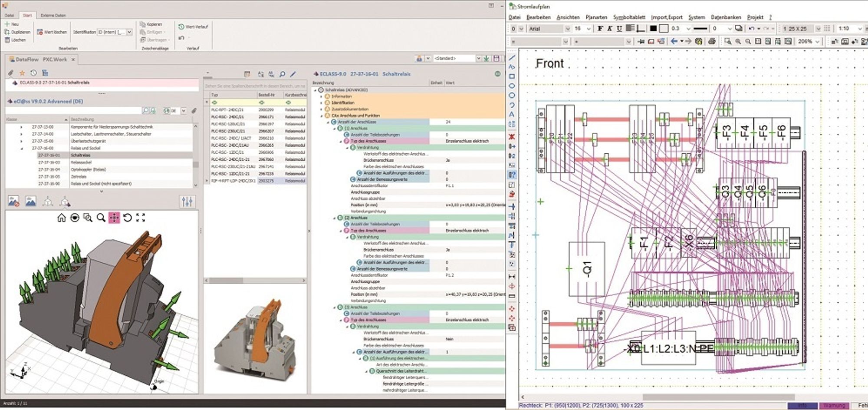Viewport: 868px width, 410px height.
Task: Click the magnifier zoom icon in 3D viewer
Action: click(101, 218)
